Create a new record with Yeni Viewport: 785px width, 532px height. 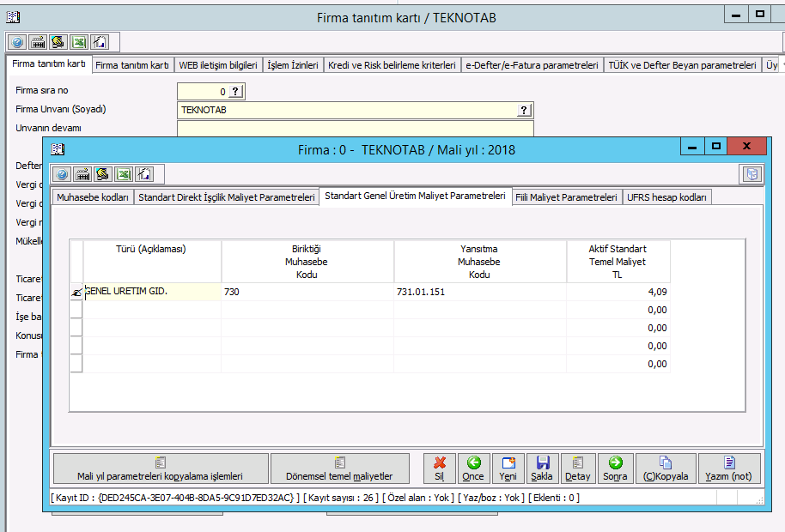pos(508,469)
